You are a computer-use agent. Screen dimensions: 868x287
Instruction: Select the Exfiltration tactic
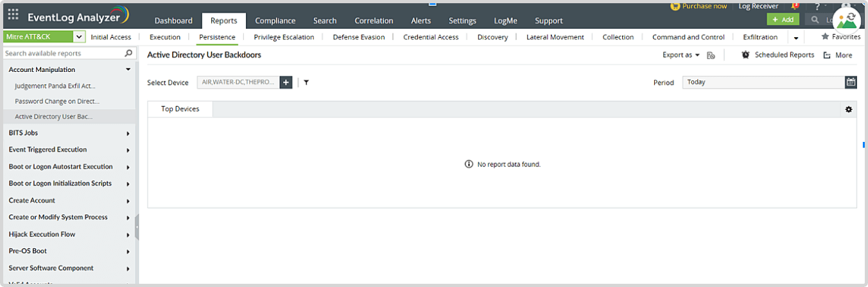tap(760, 37)
